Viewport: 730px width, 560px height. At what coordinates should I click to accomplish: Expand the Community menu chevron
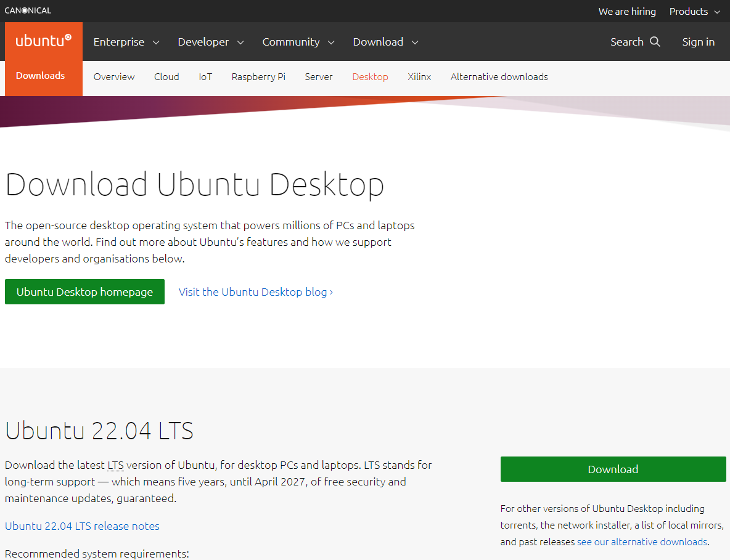(x=331, y=43)
